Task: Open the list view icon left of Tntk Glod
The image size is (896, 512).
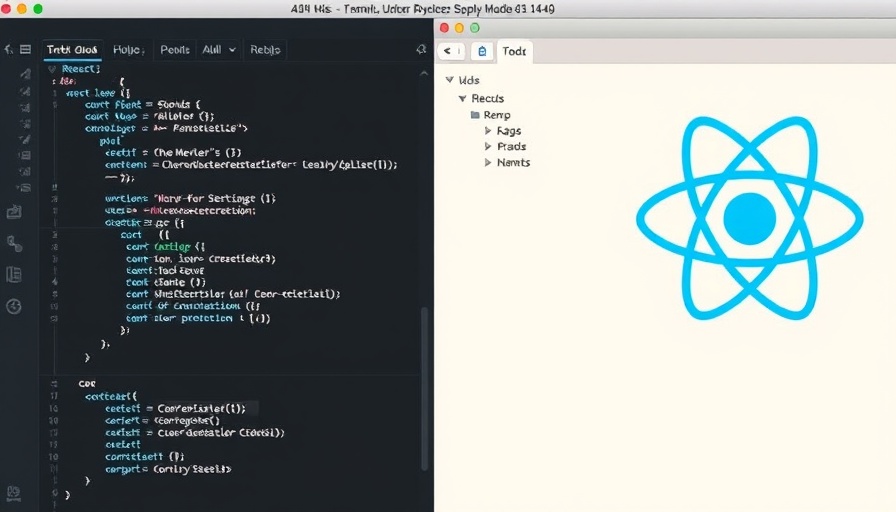Action: click(x=26, y=50)
